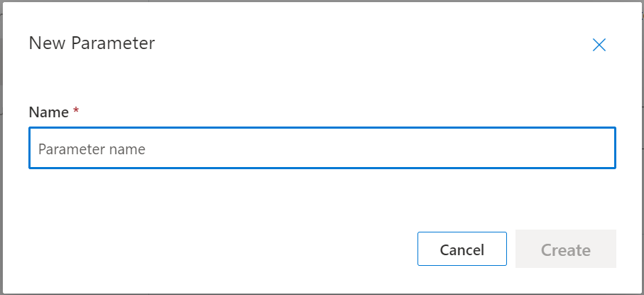Click the red required asterisk by Name

[x=76, y=112]
